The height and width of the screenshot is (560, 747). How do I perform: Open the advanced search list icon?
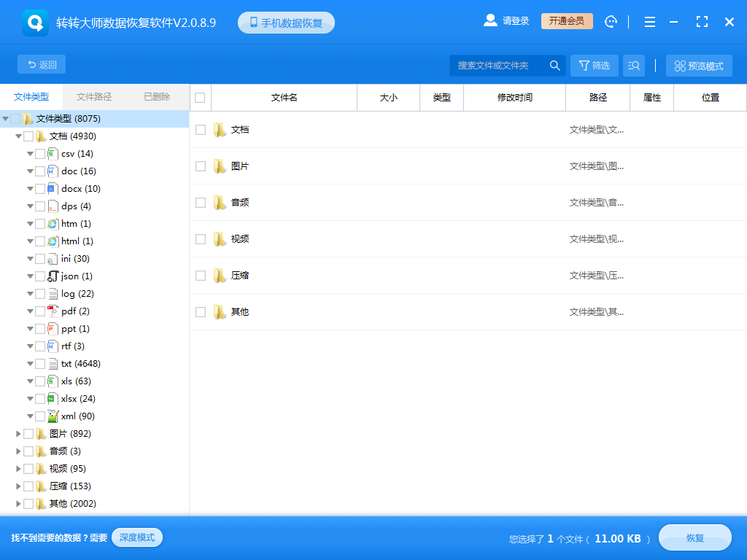[x=634, y=65]
